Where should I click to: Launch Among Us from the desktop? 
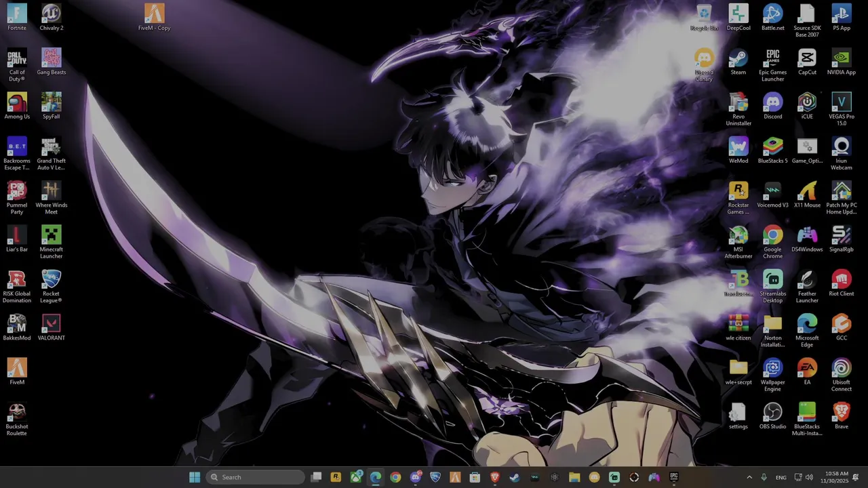[x=17, y=106]
